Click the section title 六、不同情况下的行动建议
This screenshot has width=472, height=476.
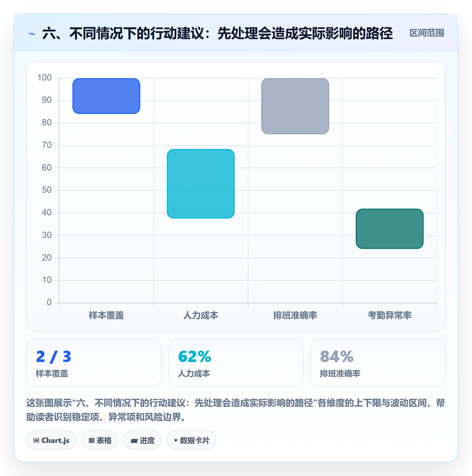click(217, 33)
